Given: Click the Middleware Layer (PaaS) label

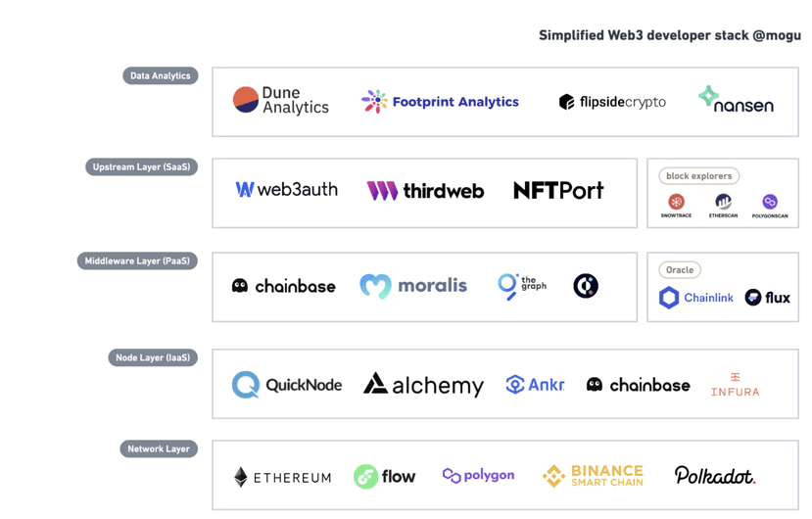Looking at the screenshot, I should [137, 261].
